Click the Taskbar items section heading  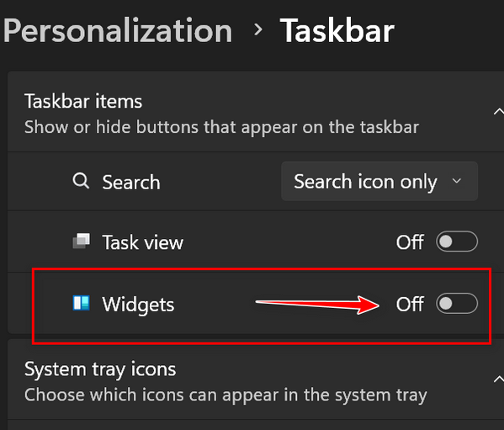(83, 101)
